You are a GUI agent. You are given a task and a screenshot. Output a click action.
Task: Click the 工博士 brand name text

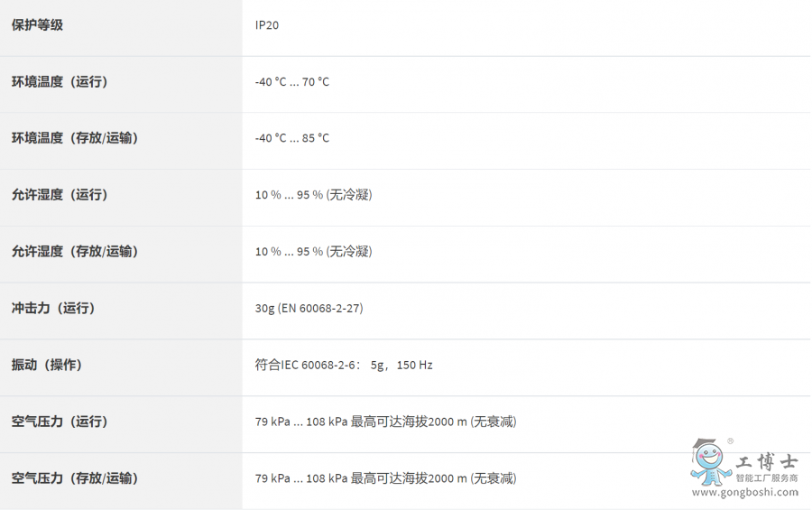click(x=767, y=460)
